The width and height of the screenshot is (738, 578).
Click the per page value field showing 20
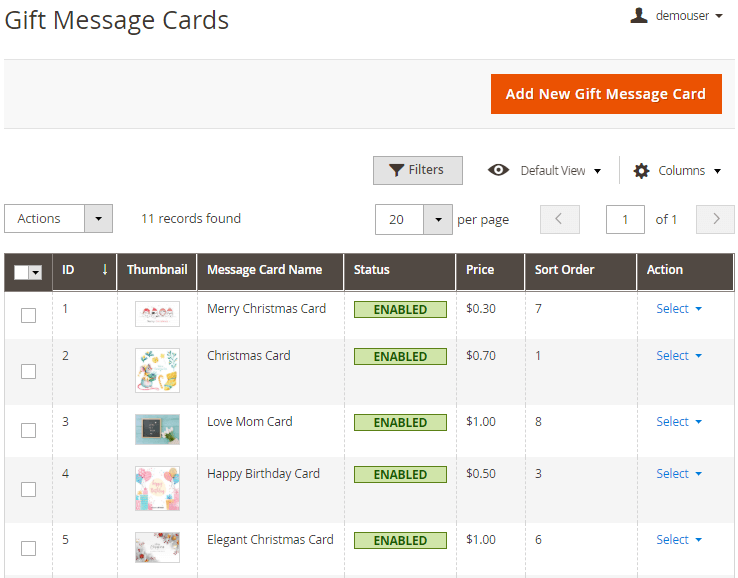pyautogui.click(x=399, y=219)
